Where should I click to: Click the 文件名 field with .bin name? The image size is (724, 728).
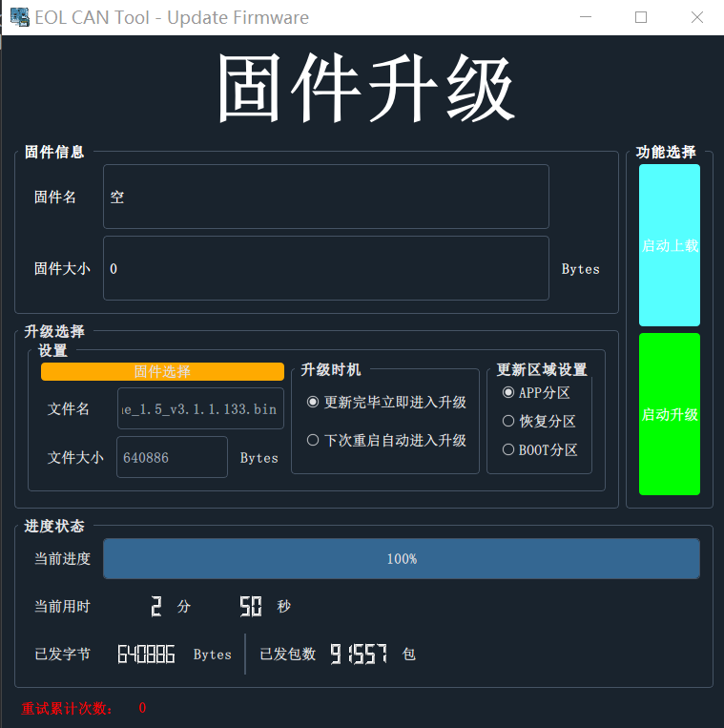pos(200,408)
